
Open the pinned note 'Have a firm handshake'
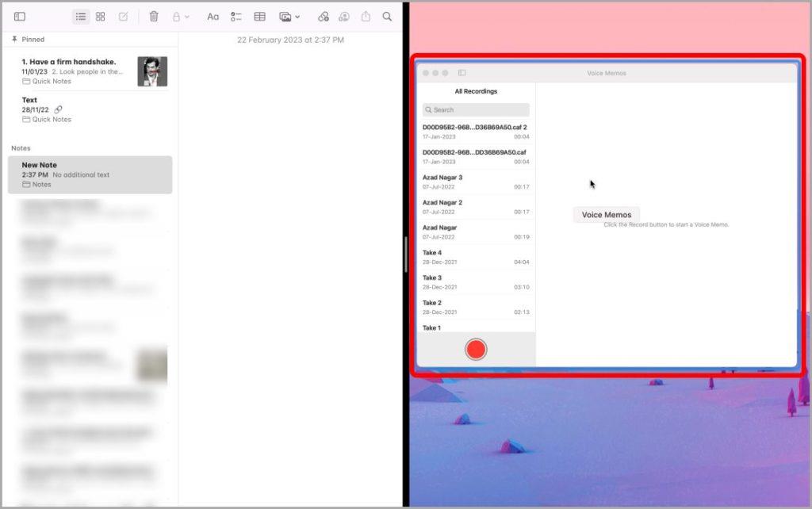[90, 71]
